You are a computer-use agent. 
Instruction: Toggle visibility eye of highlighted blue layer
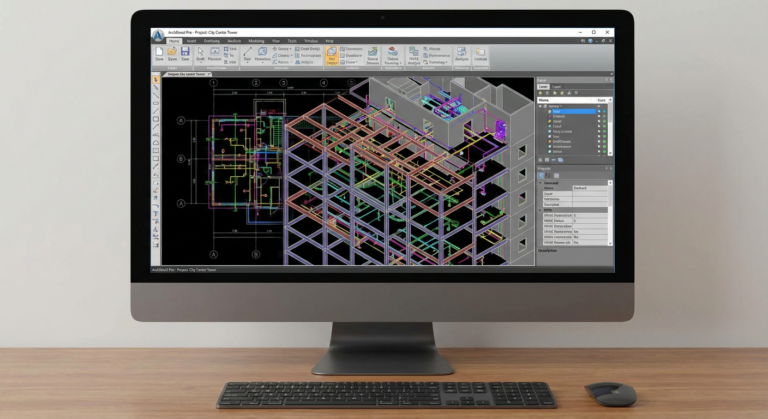click(599, 111)
